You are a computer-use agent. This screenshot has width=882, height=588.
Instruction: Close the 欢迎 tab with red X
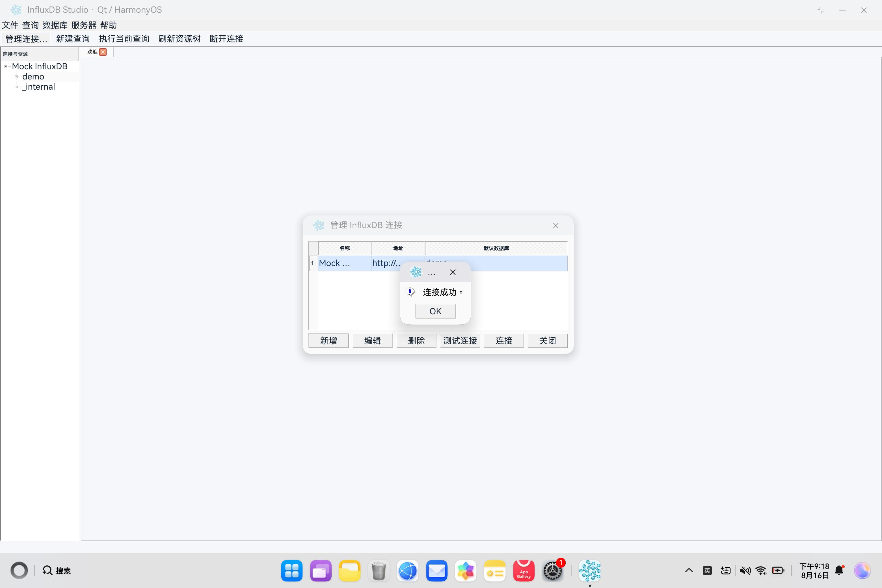coord(103,52)
